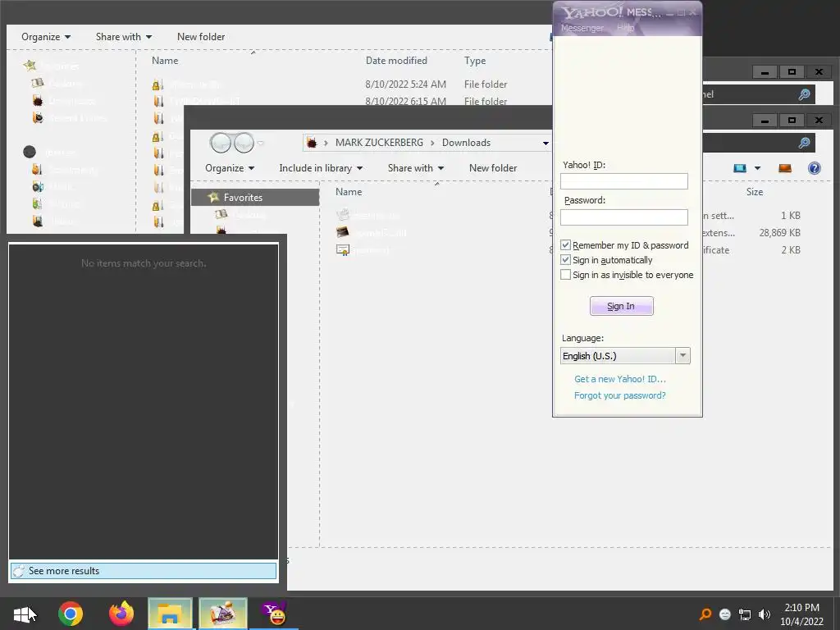Open Yahoo Messenger taskbar icon
Viewport: 840px width, 630px height.
click(x=274, y=614)
